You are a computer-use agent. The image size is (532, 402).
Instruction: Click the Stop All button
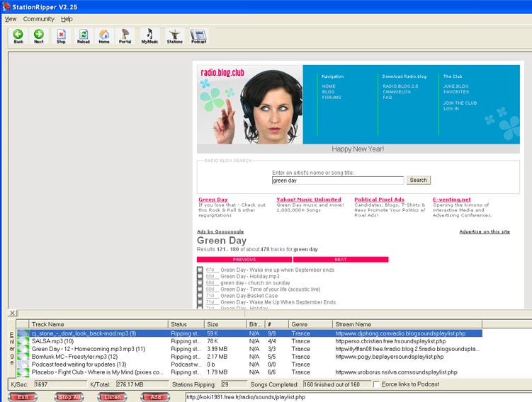(69, 397)
